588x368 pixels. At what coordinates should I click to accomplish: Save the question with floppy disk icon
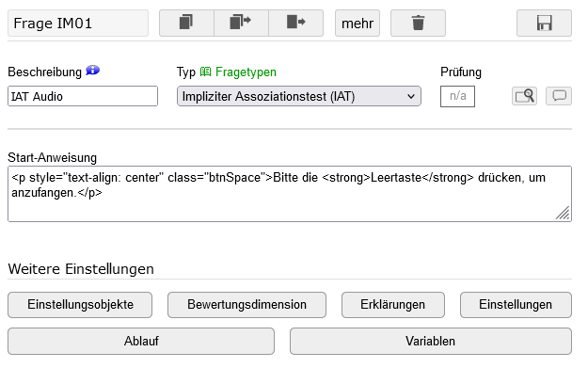pyautogui.click(x=544, y=23)
